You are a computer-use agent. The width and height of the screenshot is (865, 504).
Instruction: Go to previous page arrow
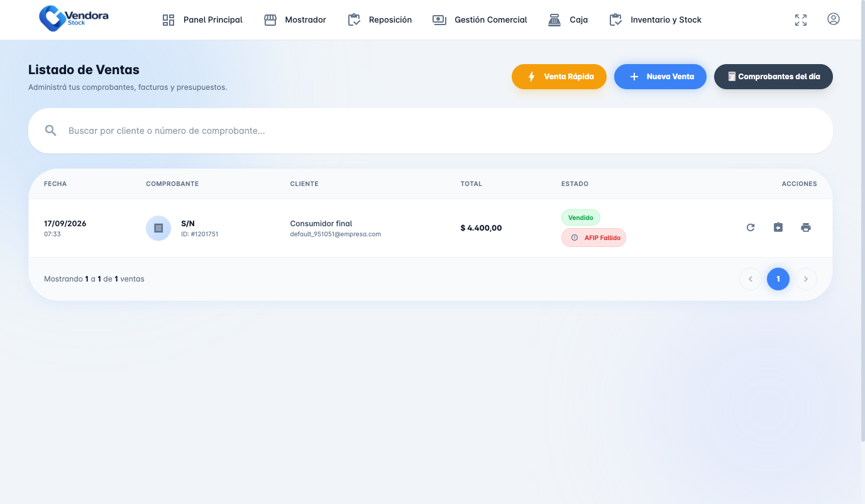[751, 279]
